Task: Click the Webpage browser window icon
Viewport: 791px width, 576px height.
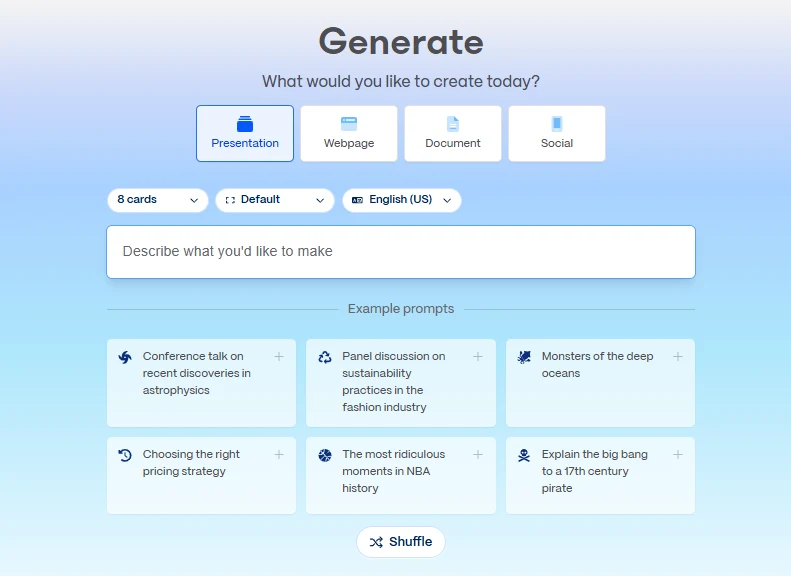Action: 349,124
